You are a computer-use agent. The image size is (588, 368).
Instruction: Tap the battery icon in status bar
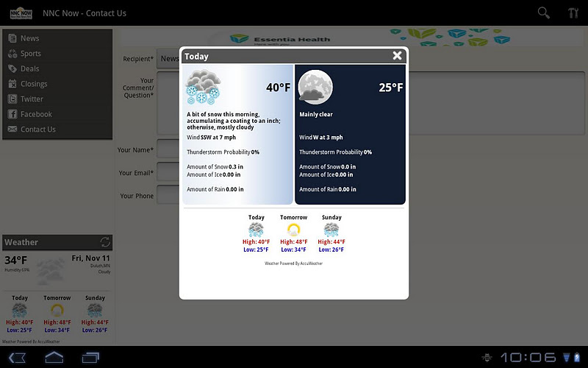577,357
